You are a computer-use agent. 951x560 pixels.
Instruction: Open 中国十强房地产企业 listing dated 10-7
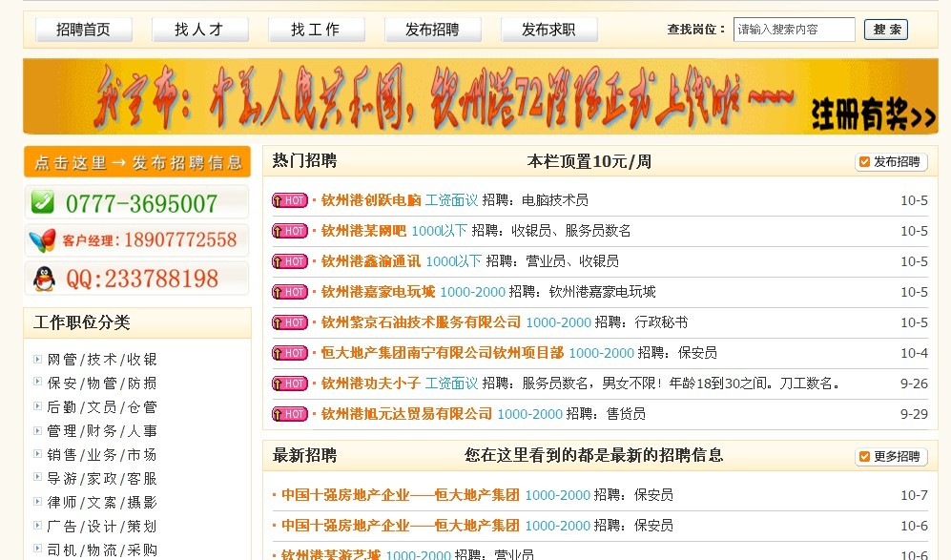pos(401,495)
